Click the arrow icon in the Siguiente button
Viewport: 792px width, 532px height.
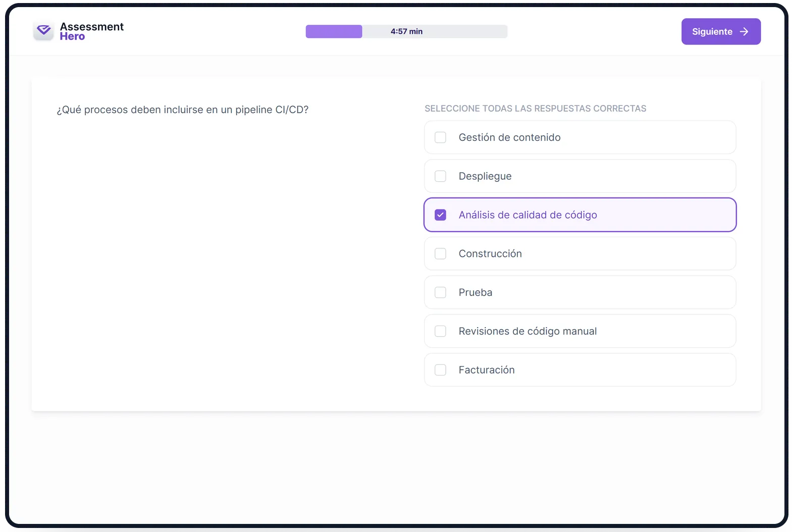[744, 32]
